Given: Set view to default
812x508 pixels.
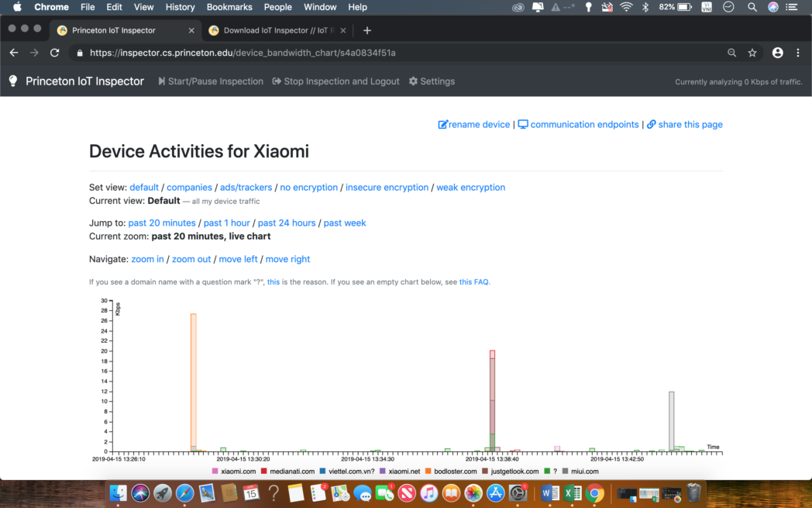Looking at the screenshot, I should (144, 188).
